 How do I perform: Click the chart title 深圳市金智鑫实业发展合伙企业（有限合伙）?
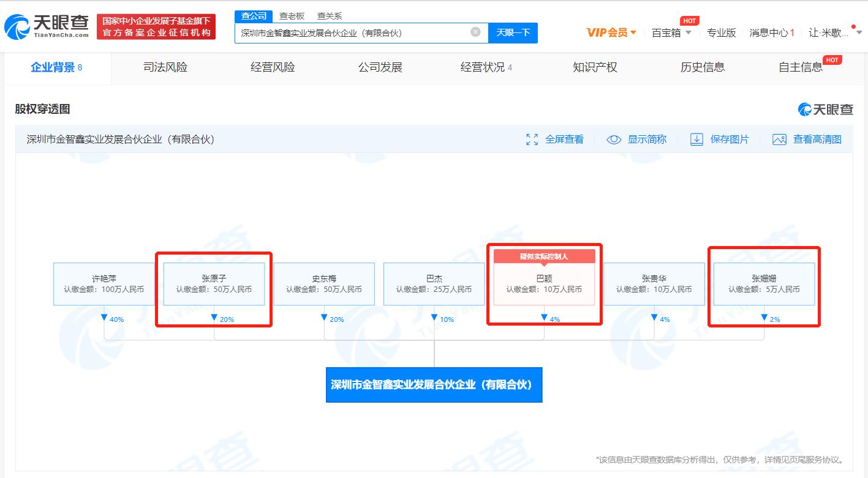121,140
